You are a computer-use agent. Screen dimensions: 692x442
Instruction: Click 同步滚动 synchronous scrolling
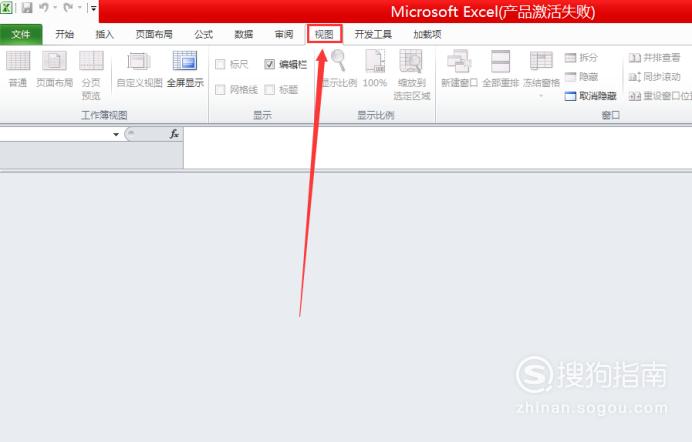pyautogui.click(x=654, y=77)
